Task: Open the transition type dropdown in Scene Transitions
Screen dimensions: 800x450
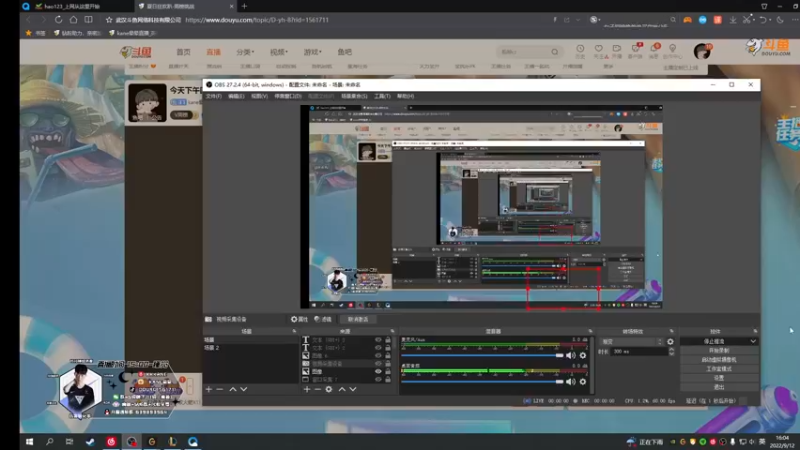Action: pyautogui.click(x=632, y=342)
